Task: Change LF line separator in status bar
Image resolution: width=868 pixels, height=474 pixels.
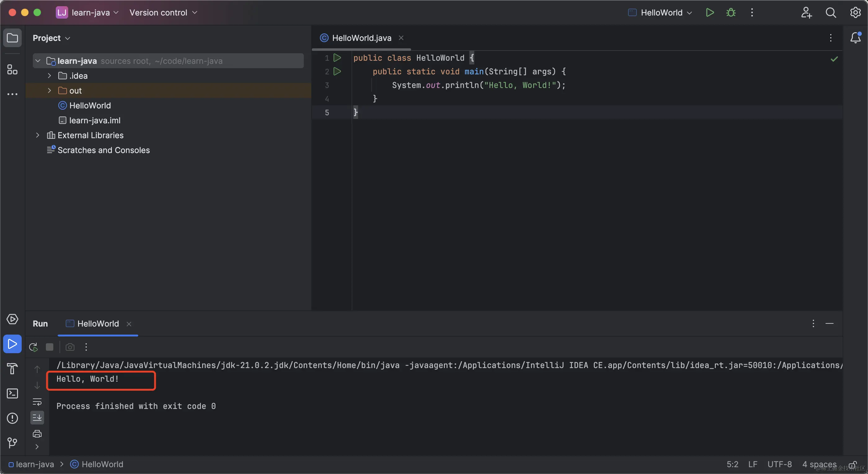Action: tap(753, 465)
